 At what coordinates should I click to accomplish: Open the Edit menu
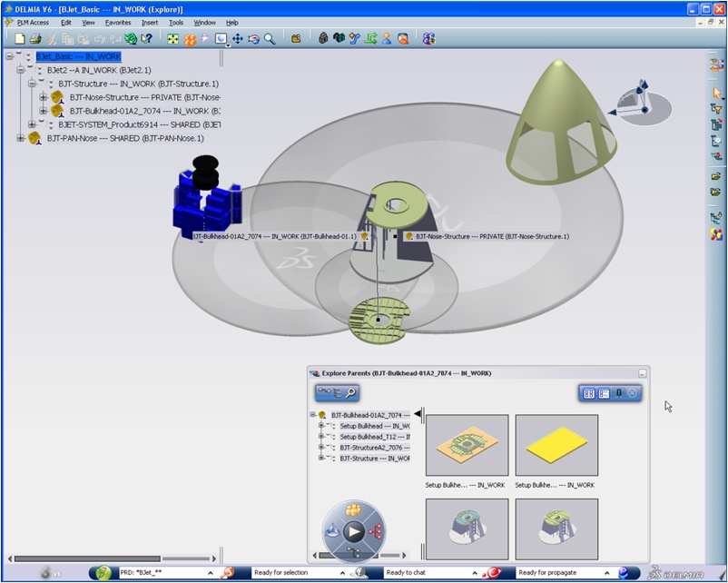66,23
